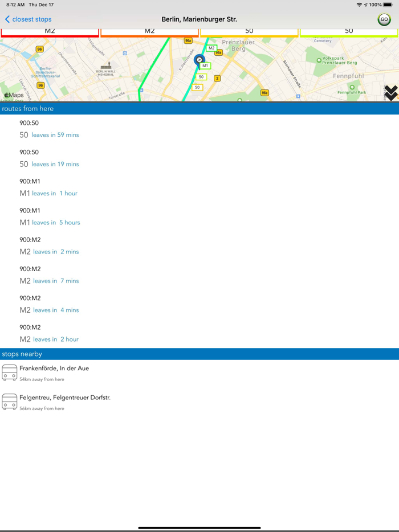Tap the battery indicator in status bar
Screen dimensions: 399x532
pyautogui.click(x=388, y=5)
